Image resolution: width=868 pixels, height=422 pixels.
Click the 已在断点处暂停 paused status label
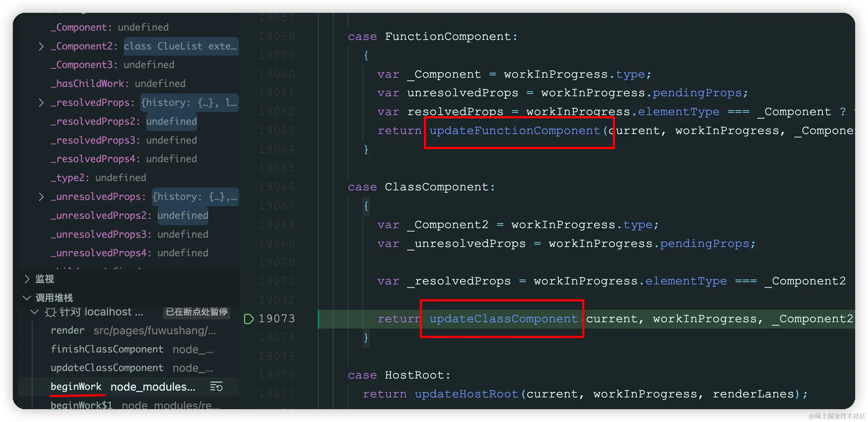click(196, 312)
